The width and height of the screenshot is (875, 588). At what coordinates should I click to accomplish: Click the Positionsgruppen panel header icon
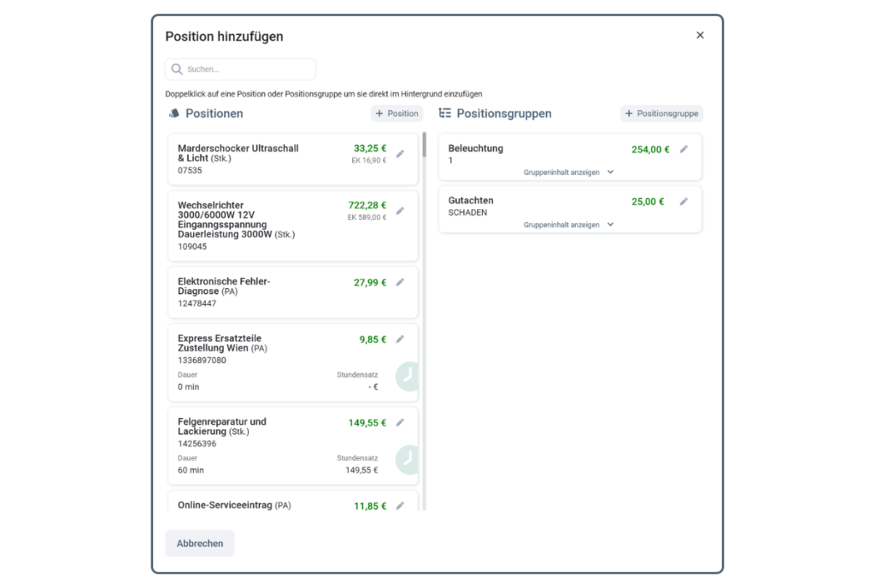coord(443,113)
